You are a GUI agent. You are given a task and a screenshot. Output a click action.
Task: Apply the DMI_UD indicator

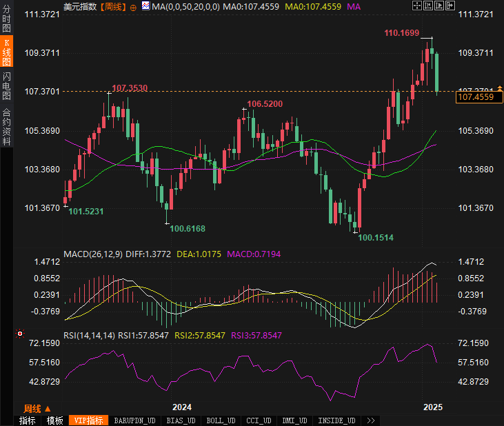[295, 420]
